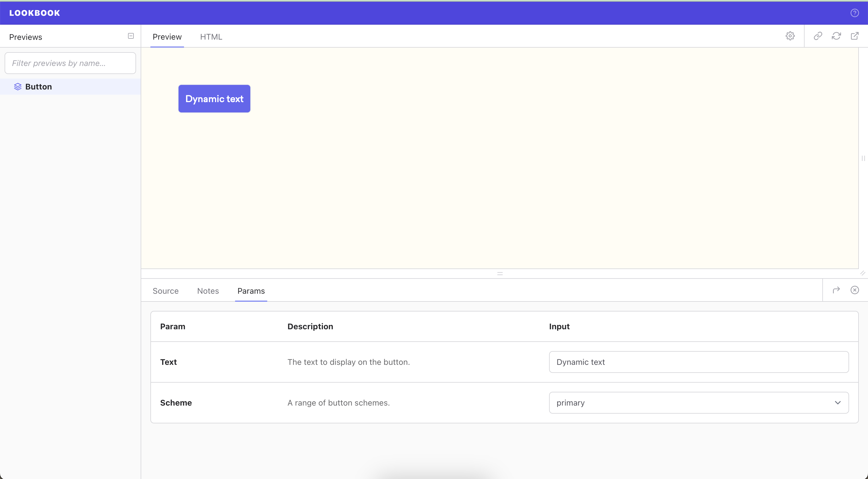Open the Source tab

(165, 291)
